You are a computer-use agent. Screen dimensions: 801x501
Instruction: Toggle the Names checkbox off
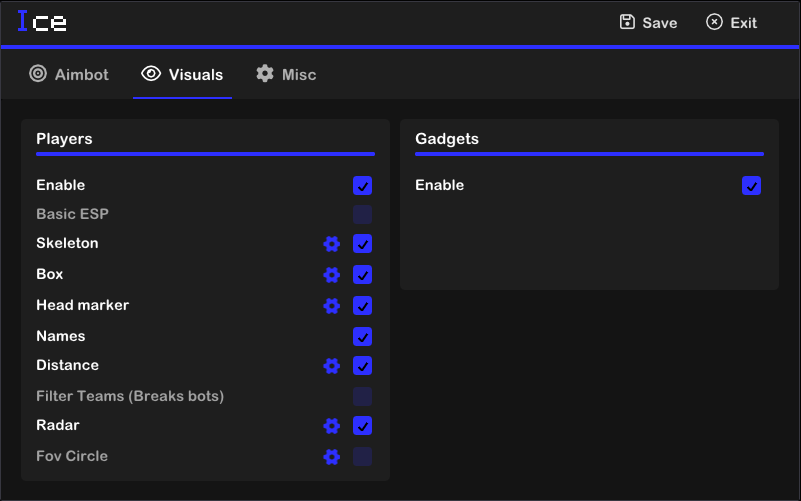[363, 337]
